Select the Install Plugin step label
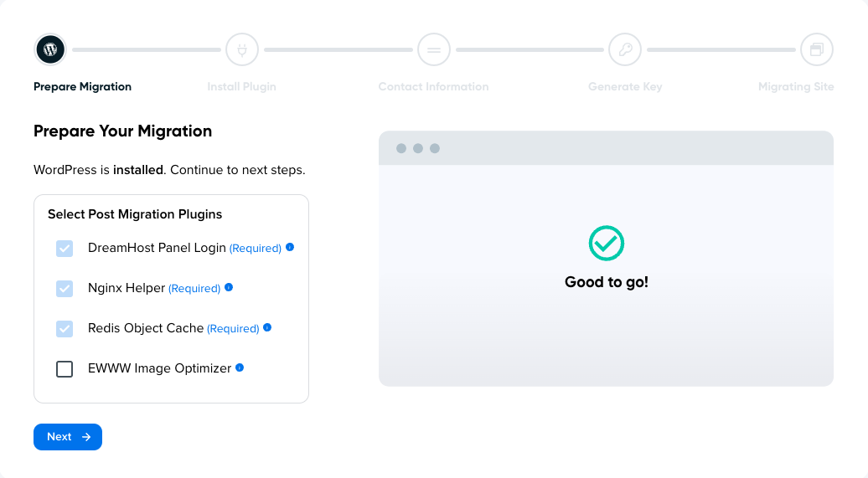 click(x=241, y=87)
